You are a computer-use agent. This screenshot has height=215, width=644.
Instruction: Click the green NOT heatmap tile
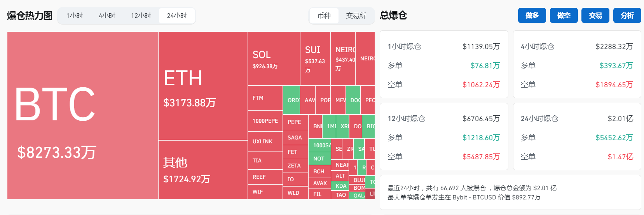point(319,159)
